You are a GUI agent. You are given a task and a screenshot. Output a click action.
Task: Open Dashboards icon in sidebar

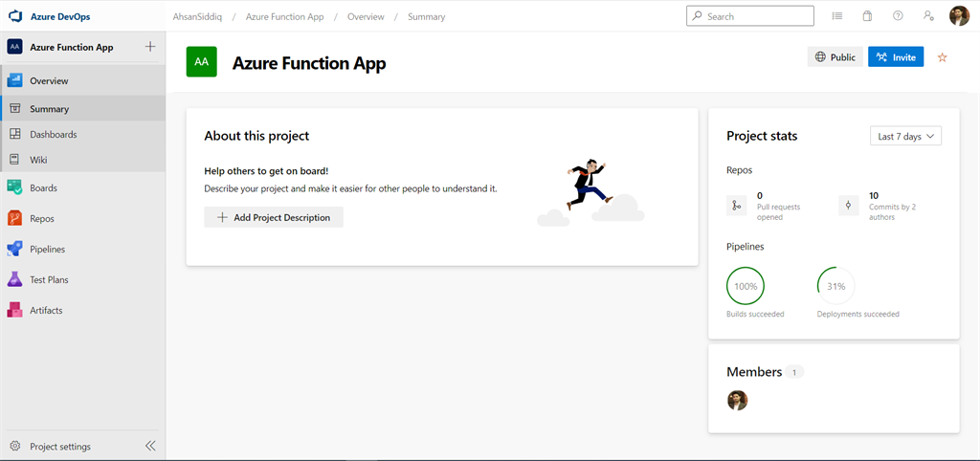(15, 134)
